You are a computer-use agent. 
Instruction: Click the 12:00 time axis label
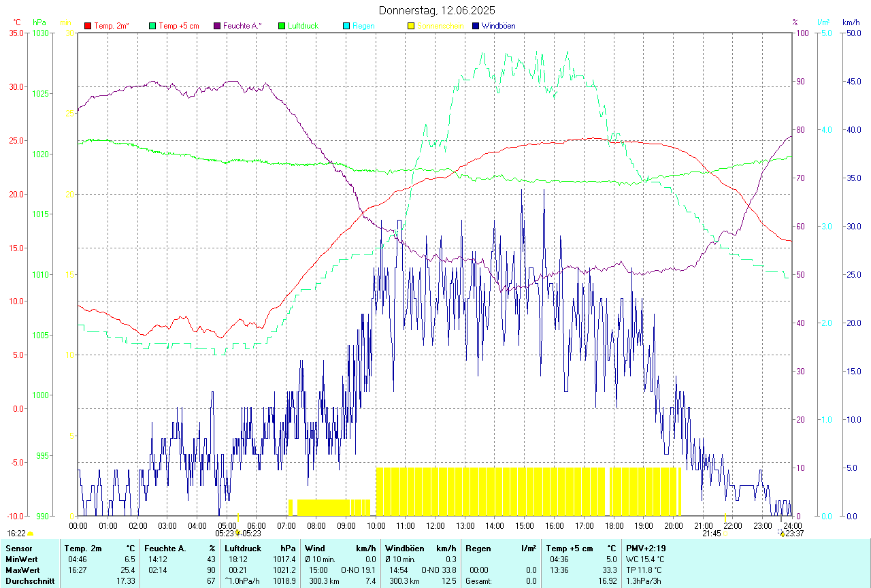click(435, 525)
